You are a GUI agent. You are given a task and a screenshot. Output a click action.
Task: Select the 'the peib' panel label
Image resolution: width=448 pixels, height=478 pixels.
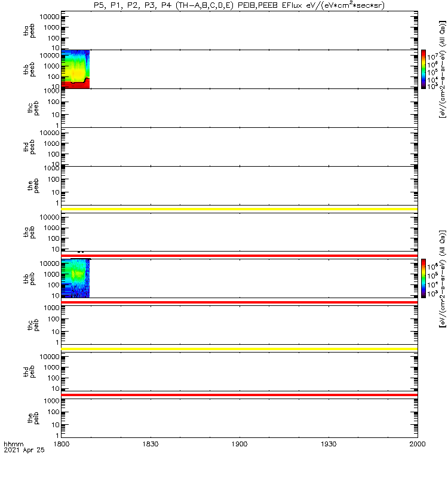[33, 418]
